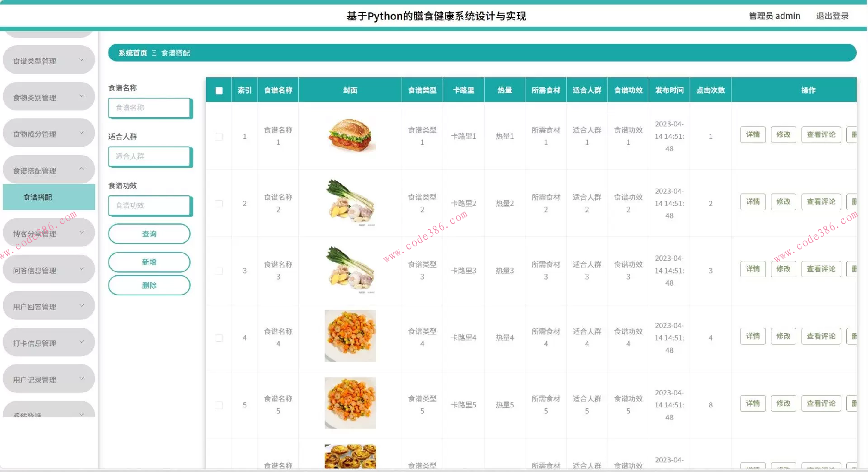The image size is (868, 472).
Task: Click the 查询 search button
Action: tap(149, 234)
